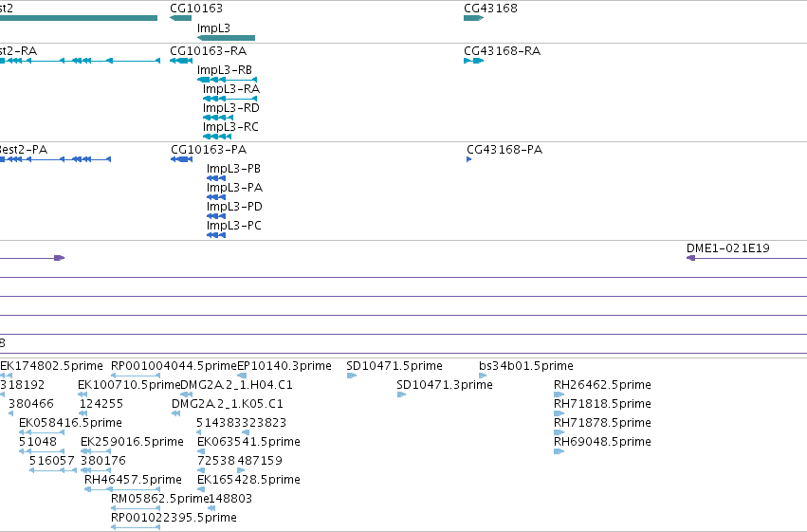This screenshot has height=532, width=807.
Task: Open the EK100710.5prime EST label
Action: [x=129, y=385]
